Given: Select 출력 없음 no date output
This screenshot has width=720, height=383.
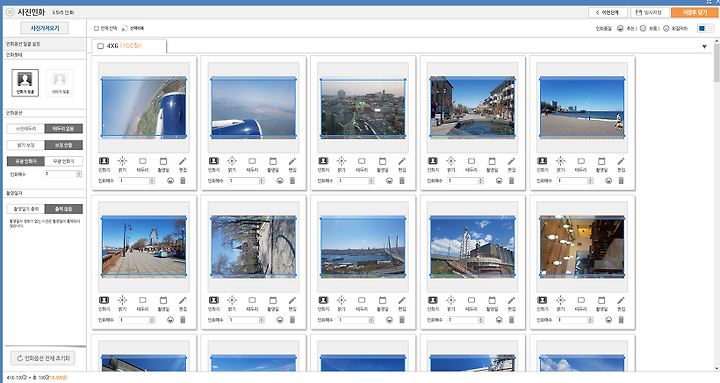Looking at the screenshot, I should 64,209.
